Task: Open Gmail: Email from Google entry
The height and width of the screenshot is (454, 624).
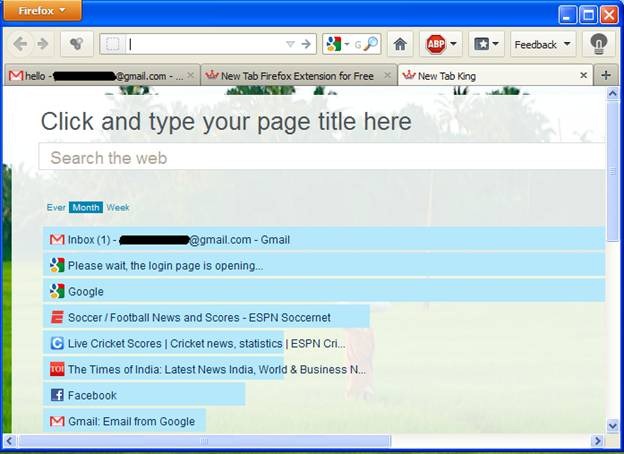Action: pyautogui.click(x=124, y=421)
